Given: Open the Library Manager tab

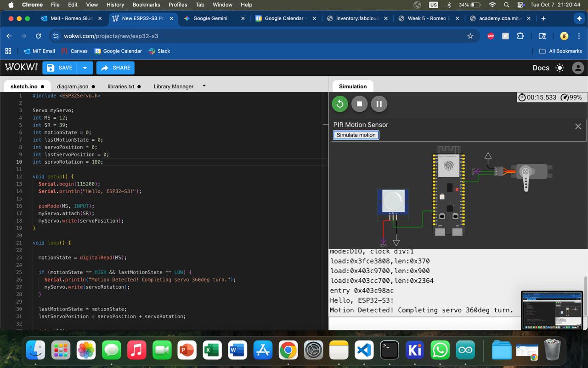Looking at the screenshot, I should pos(173,86).
